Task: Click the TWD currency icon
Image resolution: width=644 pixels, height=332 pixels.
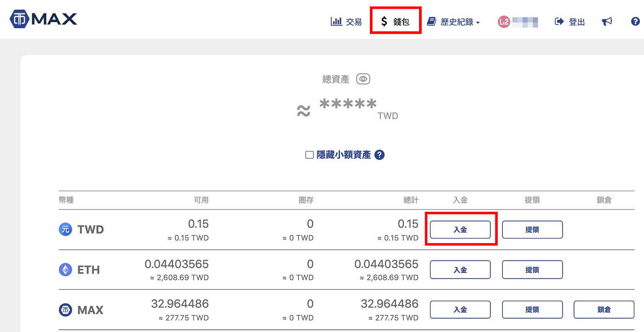Action: tap(66, 229)
